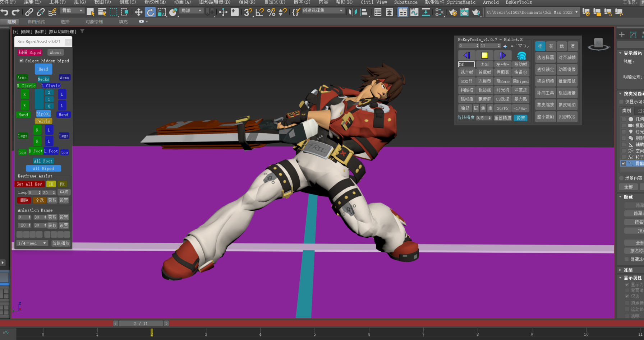Image resolution: width=644 pixels, height=340 pixels.
Task: Toggle the cameras category hide checkbox
Action: tap(624, 125)
